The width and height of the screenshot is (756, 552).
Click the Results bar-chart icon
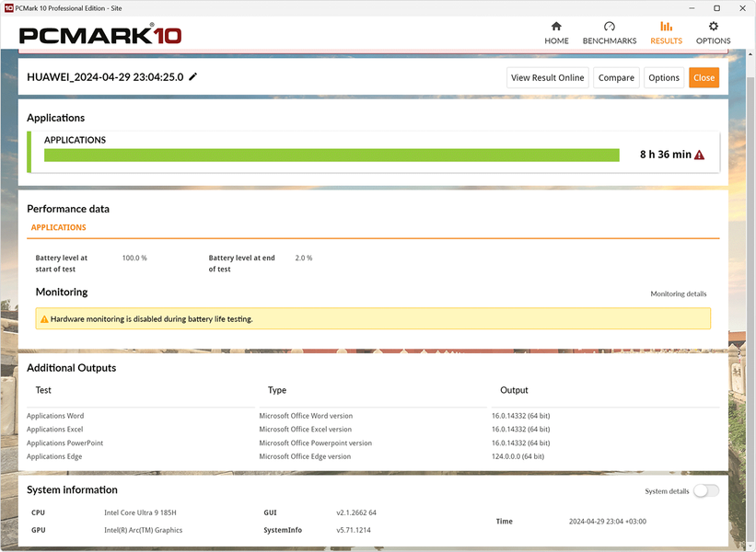pos(667,26)
